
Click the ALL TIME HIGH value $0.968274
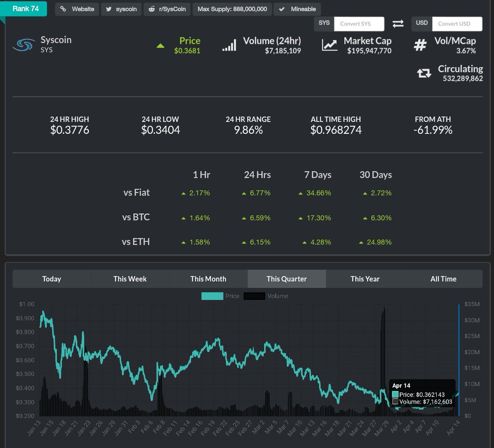pos(336,130)
